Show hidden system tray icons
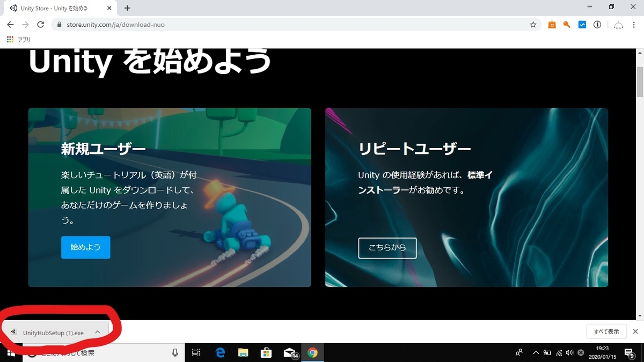The image size is (644, 362). pyautogui.click(x=536, y=353)
